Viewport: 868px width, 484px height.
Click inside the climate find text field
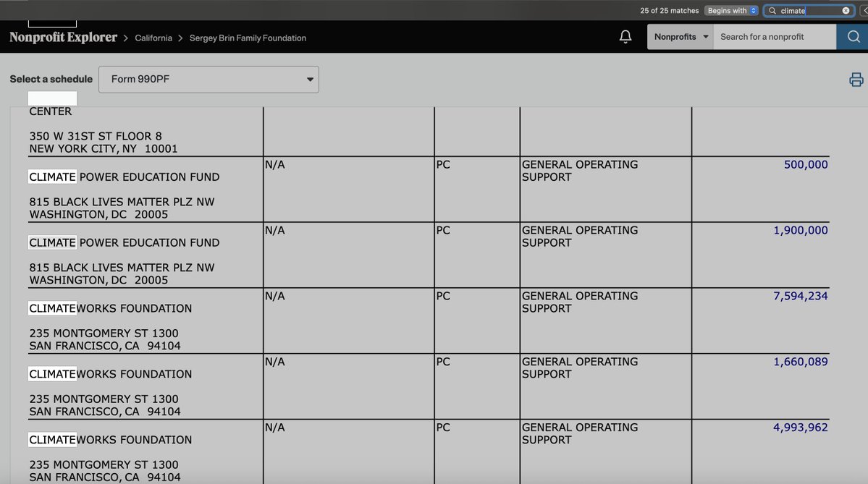809,11
